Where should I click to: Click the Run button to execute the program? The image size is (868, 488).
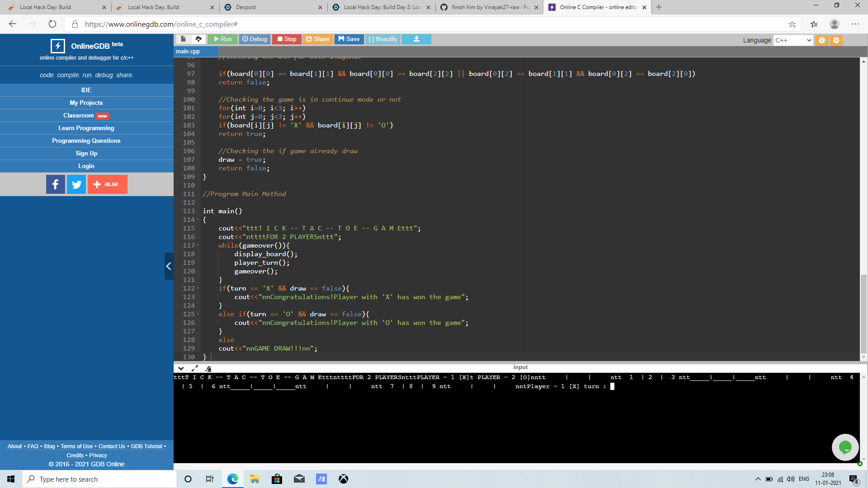tap(223, 39)
